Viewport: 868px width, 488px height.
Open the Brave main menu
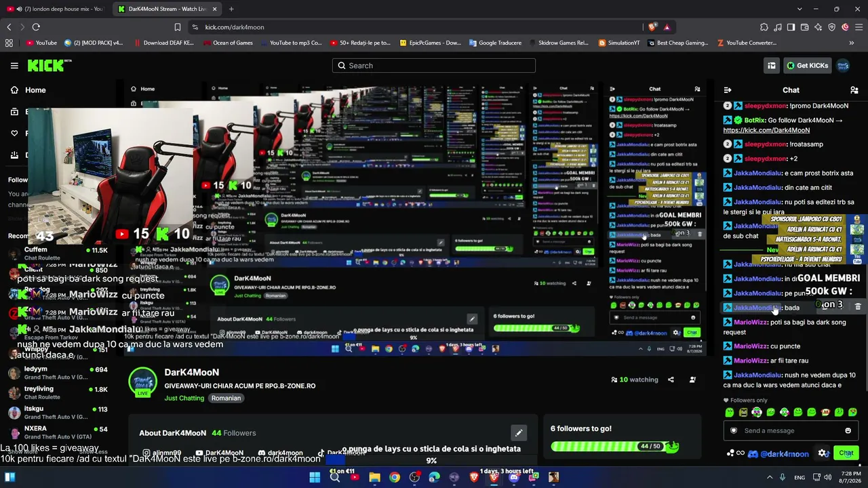(x=859, y=27)
